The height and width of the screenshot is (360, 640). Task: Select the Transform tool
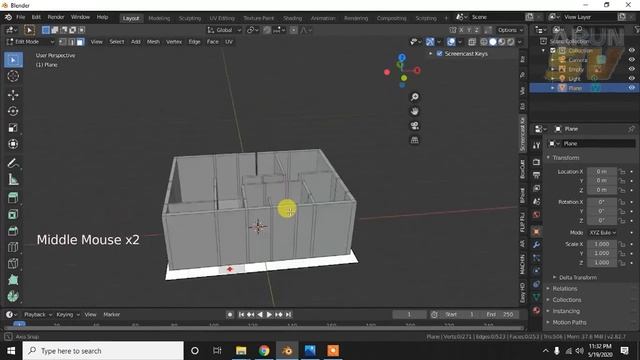pos(13,144)
